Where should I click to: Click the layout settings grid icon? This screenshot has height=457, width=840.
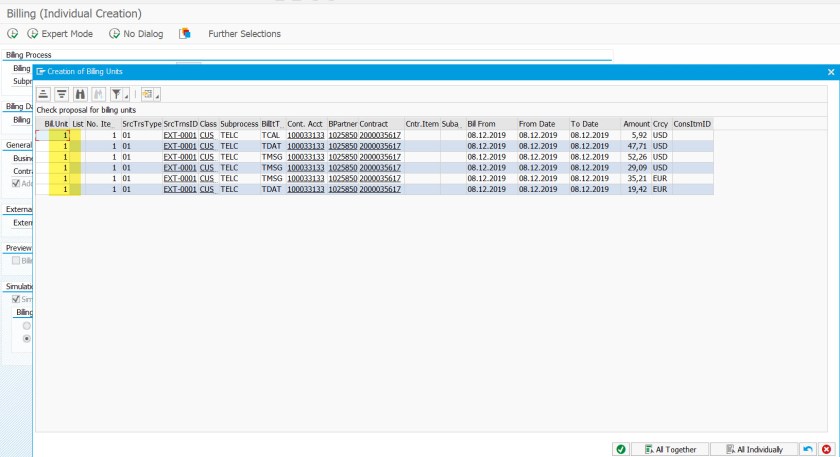coord(147,94)
